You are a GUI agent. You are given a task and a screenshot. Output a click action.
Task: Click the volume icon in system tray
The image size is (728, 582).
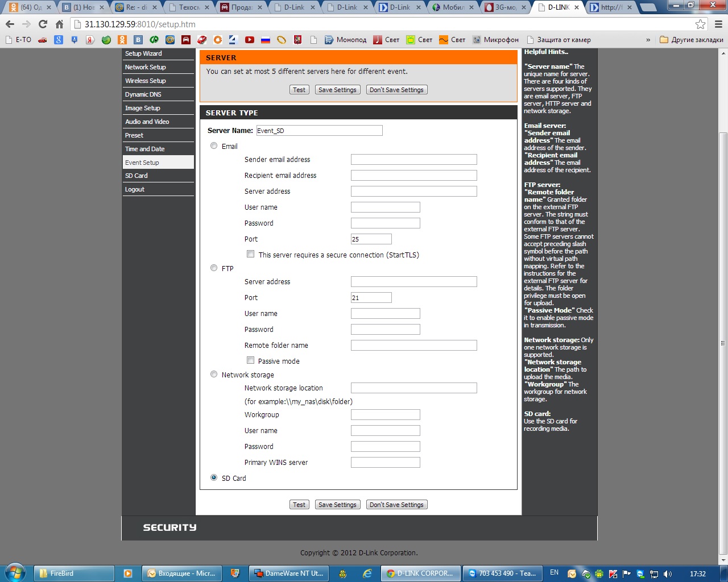[x=667, y=573]
